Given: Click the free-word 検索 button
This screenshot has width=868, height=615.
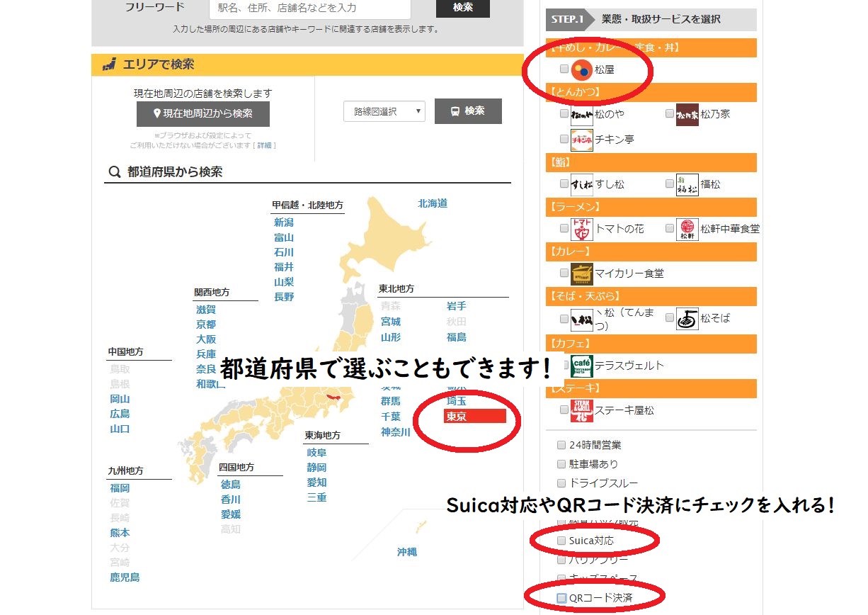Looking at the screenshot, I should (463, 8).
